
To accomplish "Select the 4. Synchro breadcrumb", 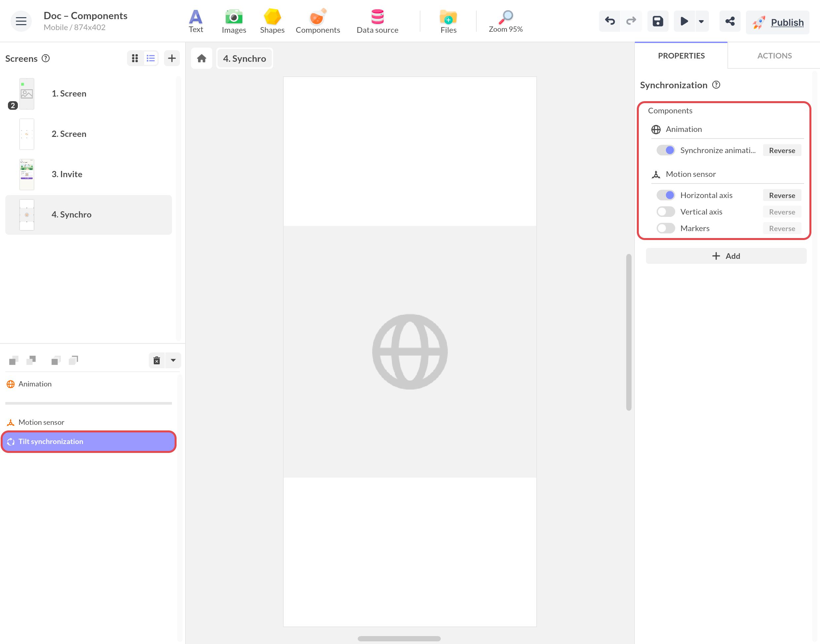I will 244,59.
